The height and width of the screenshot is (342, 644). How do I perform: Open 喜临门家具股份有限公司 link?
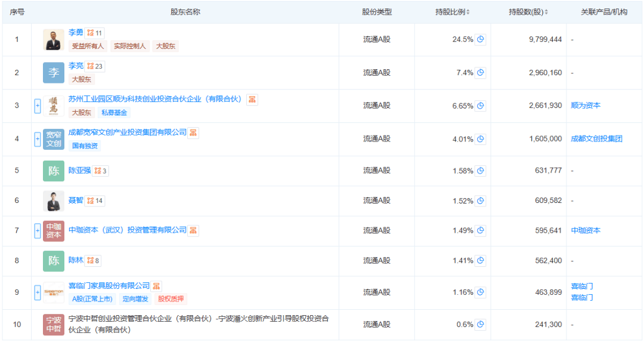click(109, 286)
